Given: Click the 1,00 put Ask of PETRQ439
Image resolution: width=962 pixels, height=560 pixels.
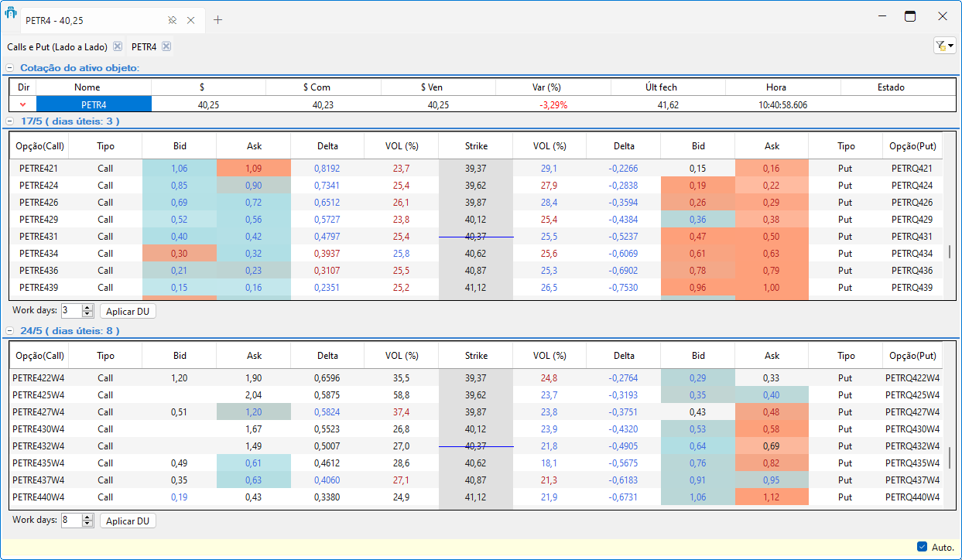Looking at the screenshot, I should [772, 288].
